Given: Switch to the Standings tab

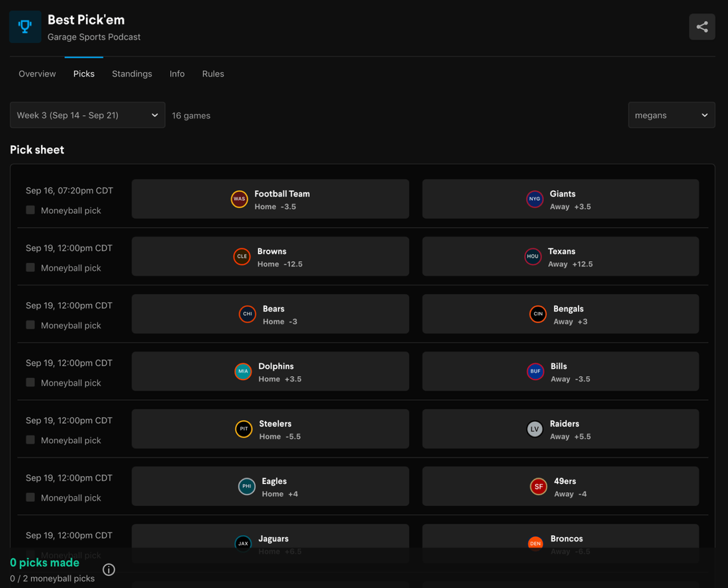Looking at the screenshot, I should 132,73.
